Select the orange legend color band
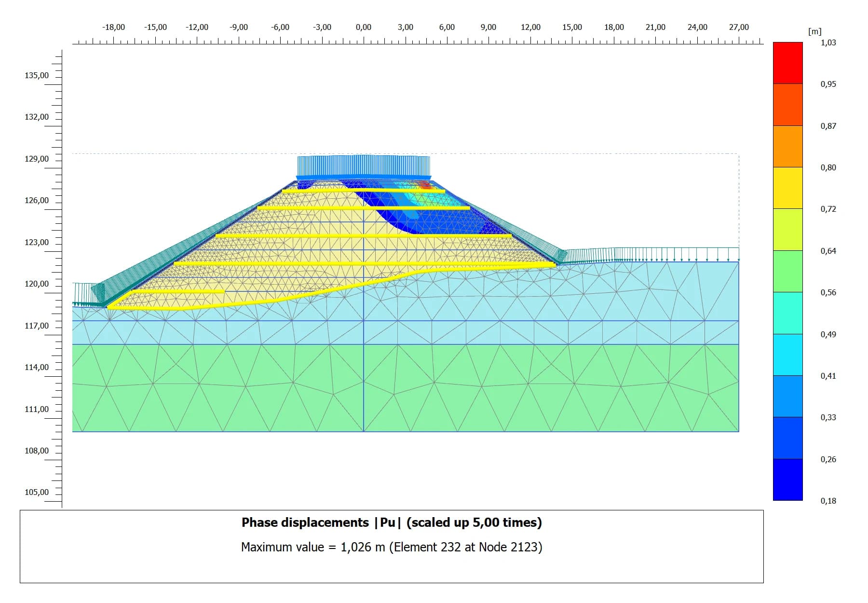868x603 pixels. pyautogui.click(x=787, y=146)
